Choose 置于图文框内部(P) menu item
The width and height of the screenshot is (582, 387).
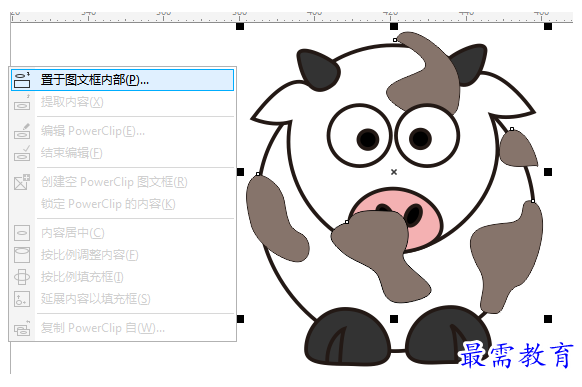click(122, 80)
